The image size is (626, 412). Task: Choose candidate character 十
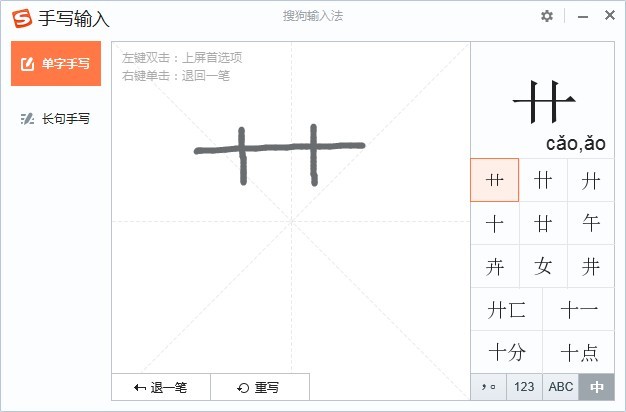[x=494, y=223]
